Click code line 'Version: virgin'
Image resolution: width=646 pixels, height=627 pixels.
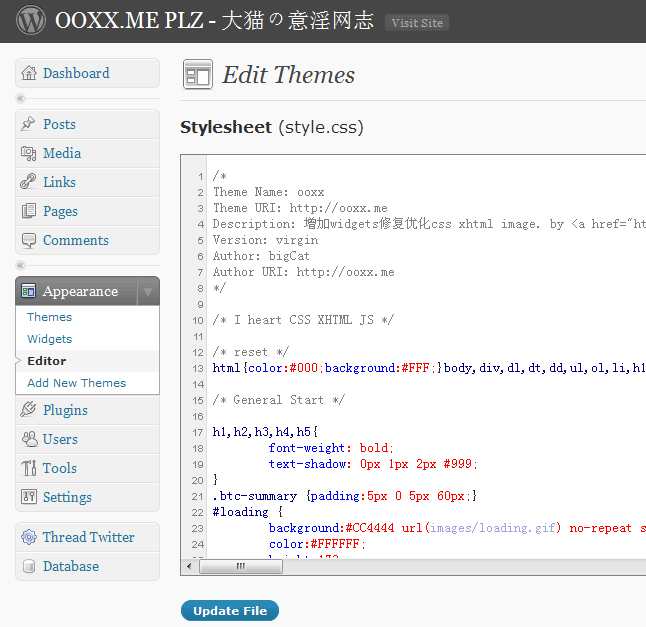(x=265, y=240)
